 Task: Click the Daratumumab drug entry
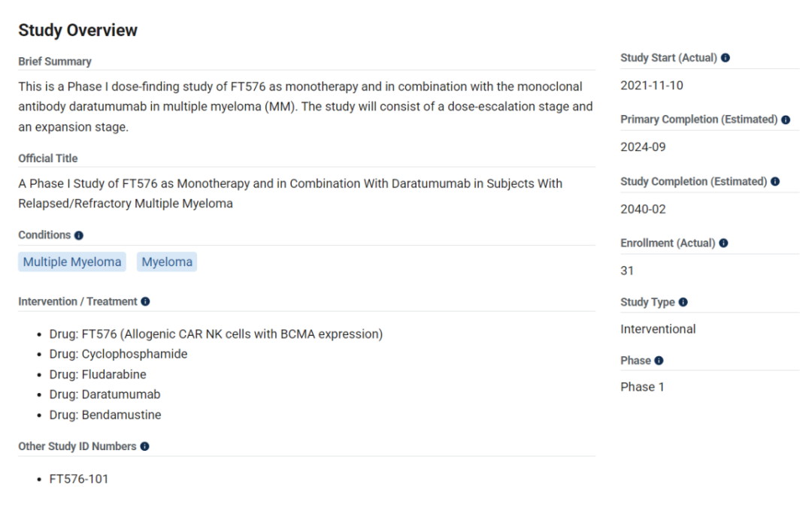105,395
